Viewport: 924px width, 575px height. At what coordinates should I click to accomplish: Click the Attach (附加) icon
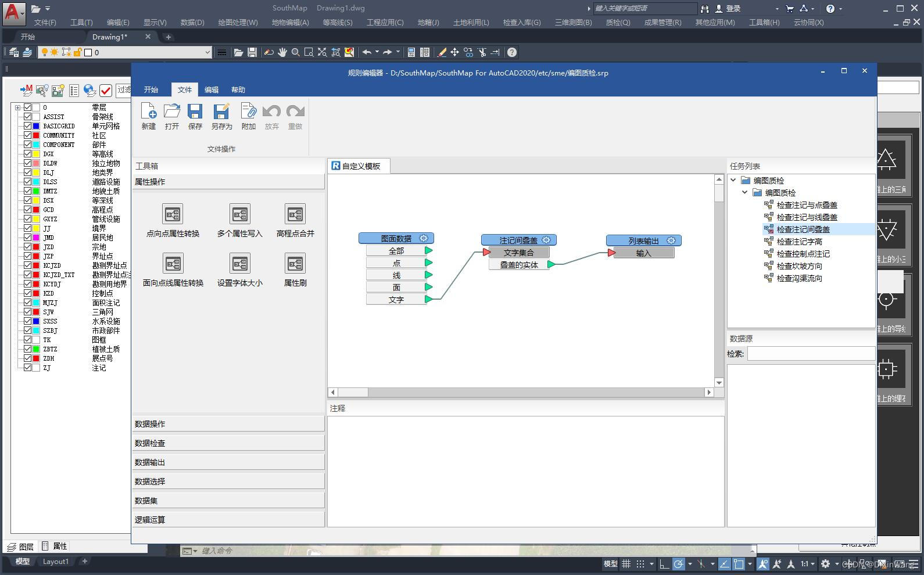(249, 112)
